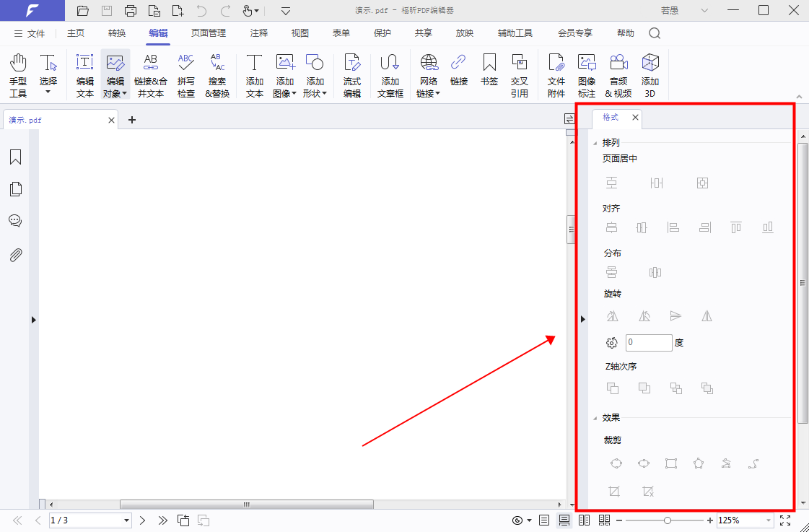Viewport: 809px width, 532px height.
Task: Click first clipping shape icon under 裁剪
Action: [x=616, y=463]
